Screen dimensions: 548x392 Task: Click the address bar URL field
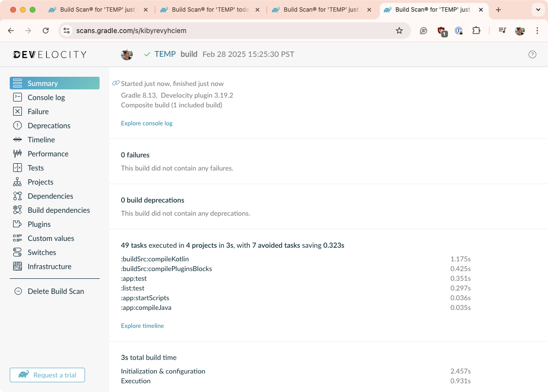click(x=233, y=31)
